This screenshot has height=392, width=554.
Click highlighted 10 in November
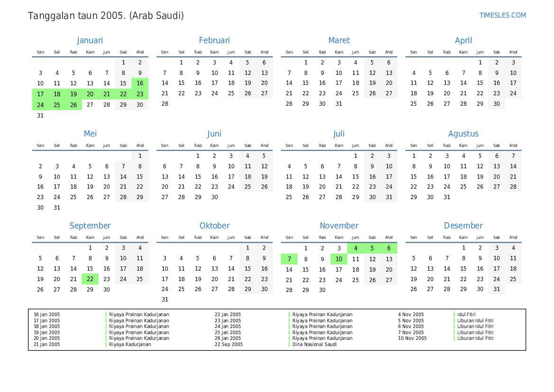tap(339, 259)
